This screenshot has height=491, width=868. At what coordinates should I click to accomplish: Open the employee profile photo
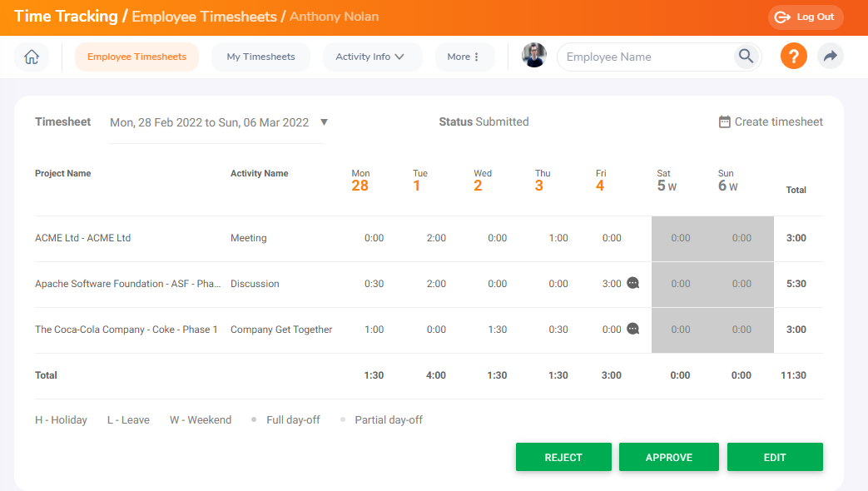click(x=534, y=56)
